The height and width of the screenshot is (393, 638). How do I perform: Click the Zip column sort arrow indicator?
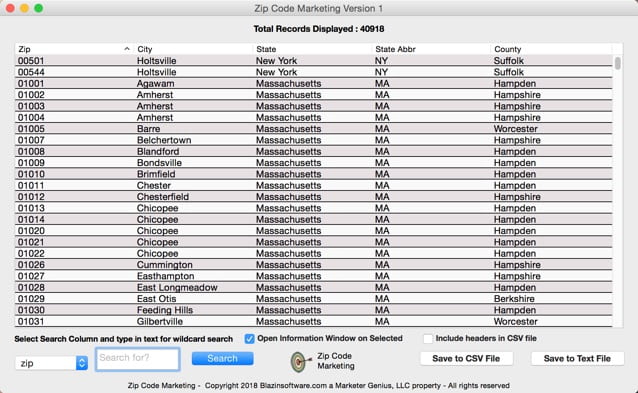point(127,49)
